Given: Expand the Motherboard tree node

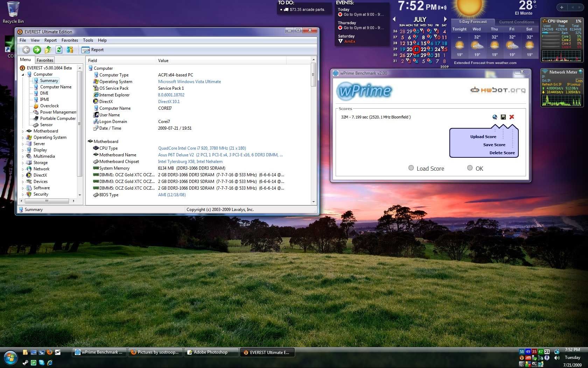Looking at the screenshot, I should pyautogui.click(x=23, y=131).
